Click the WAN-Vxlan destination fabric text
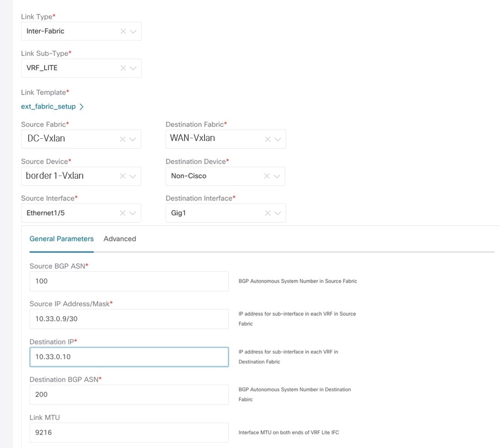This screenshot has width=500, height=448. tap(192, 138)
